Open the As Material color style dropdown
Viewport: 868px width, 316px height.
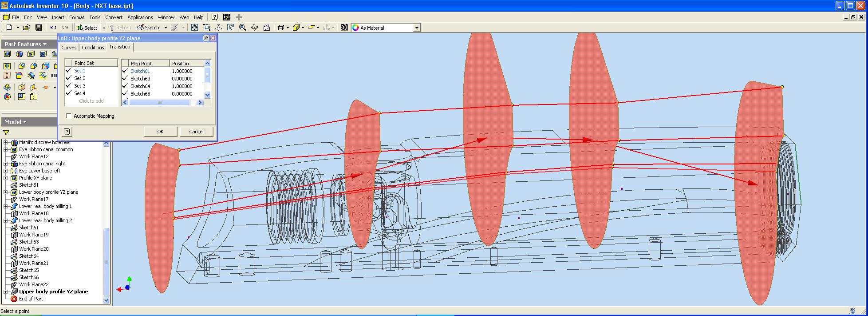[417, 28]
